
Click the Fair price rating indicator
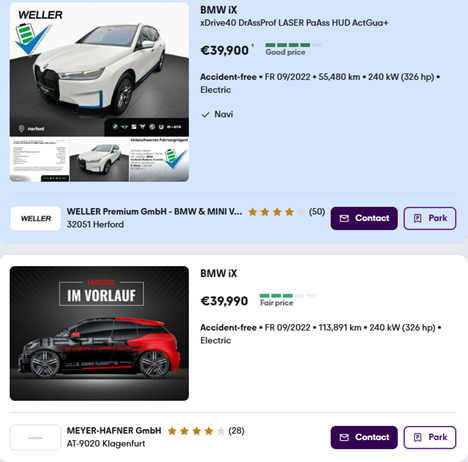coord(288,300)
